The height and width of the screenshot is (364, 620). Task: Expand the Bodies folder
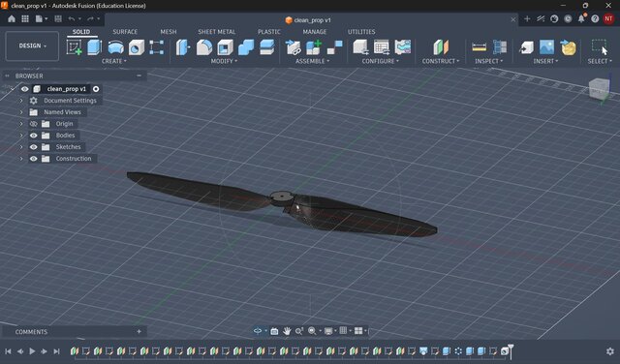coord(21,136)
